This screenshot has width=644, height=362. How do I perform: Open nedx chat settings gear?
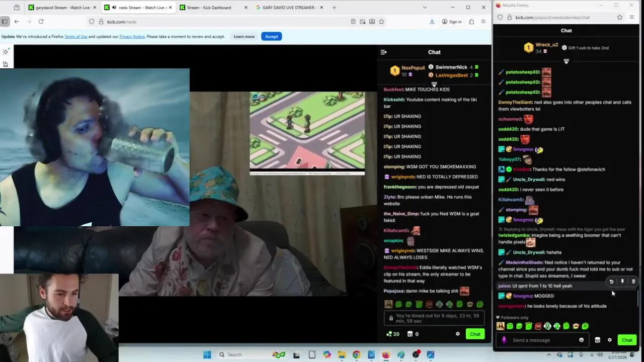click(x=457, y=334)
